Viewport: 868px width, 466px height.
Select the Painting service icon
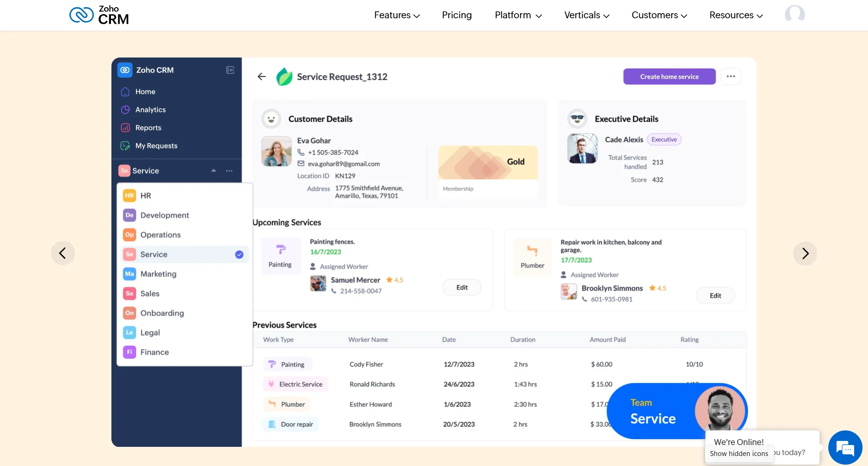click(x=281, y=250)
